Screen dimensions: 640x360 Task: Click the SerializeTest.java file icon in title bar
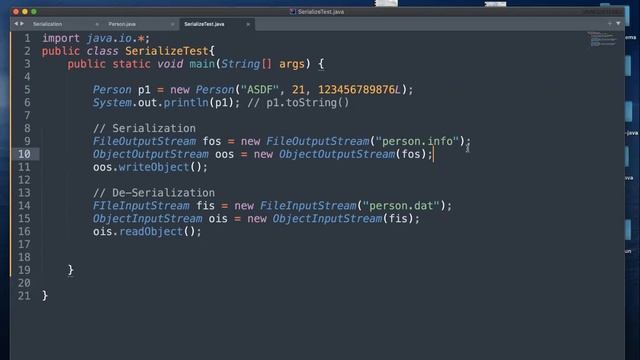click(x=293, y=11)
